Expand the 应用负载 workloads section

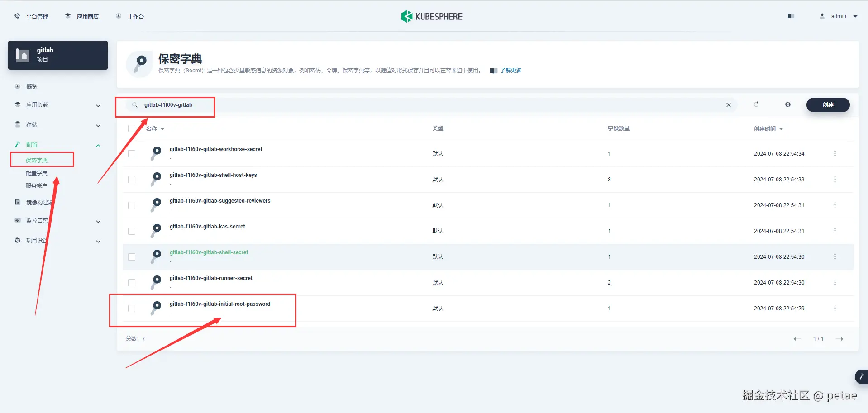(x=58, y=105)
